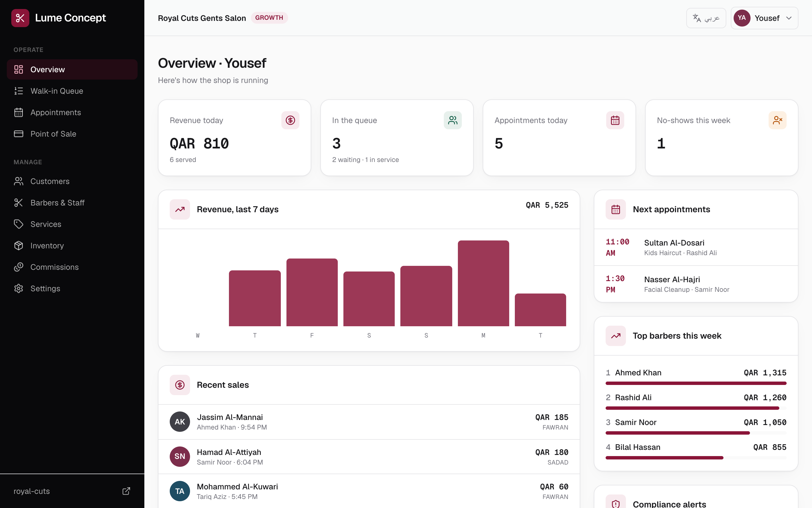Open royal-cuts external link icon
The image size is (812, 508).
click(x=126, y=491)
